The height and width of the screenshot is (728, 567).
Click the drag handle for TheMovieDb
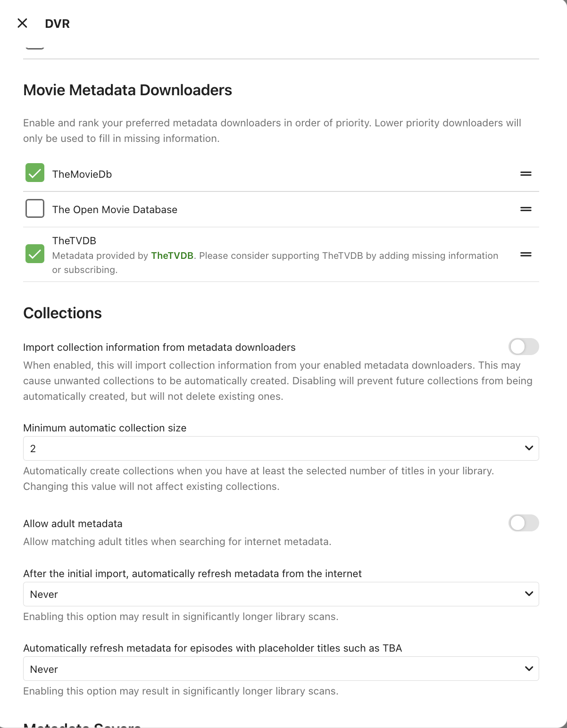(x=525, y=174)
